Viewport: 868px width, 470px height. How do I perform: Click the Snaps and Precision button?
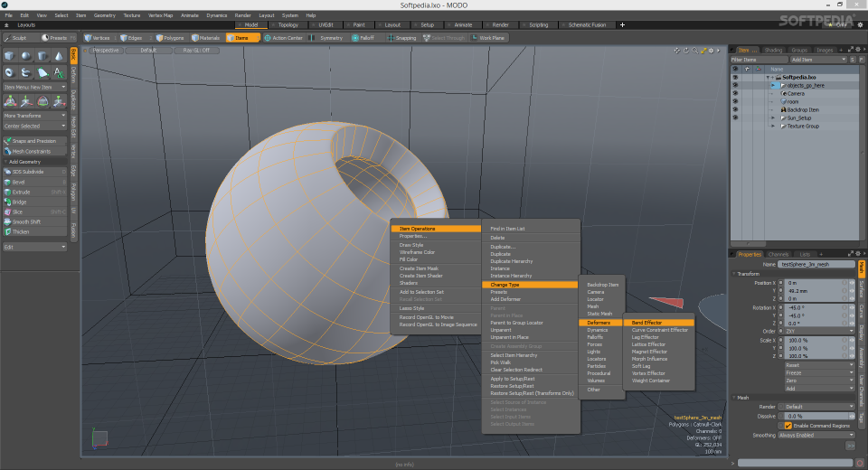click(x=34, y=141)
